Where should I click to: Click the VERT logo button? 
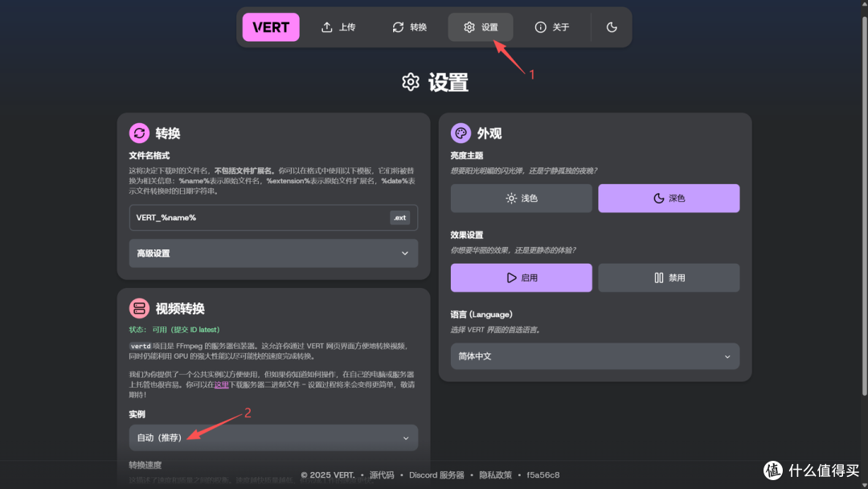[x=271, y=27]
